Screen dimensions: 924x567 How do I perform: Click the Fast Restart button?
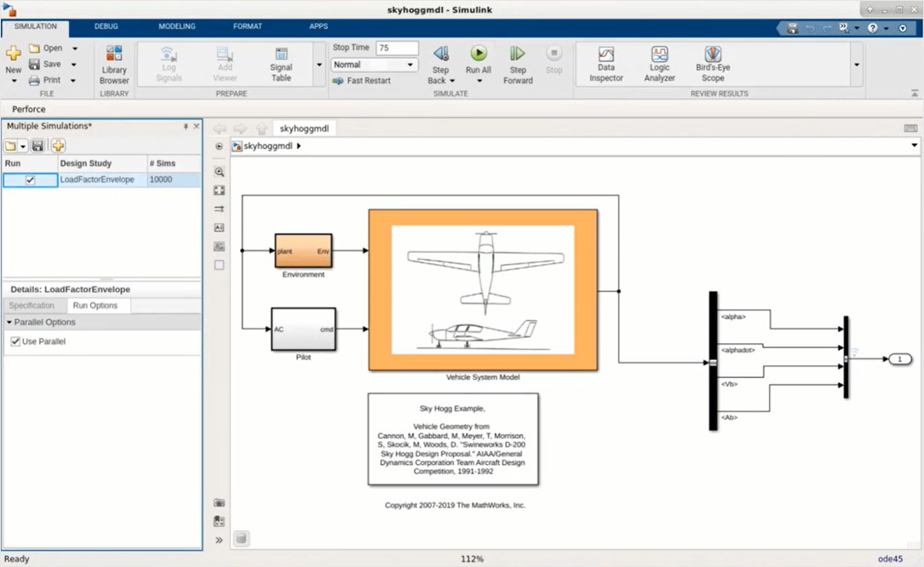point(362,81)
